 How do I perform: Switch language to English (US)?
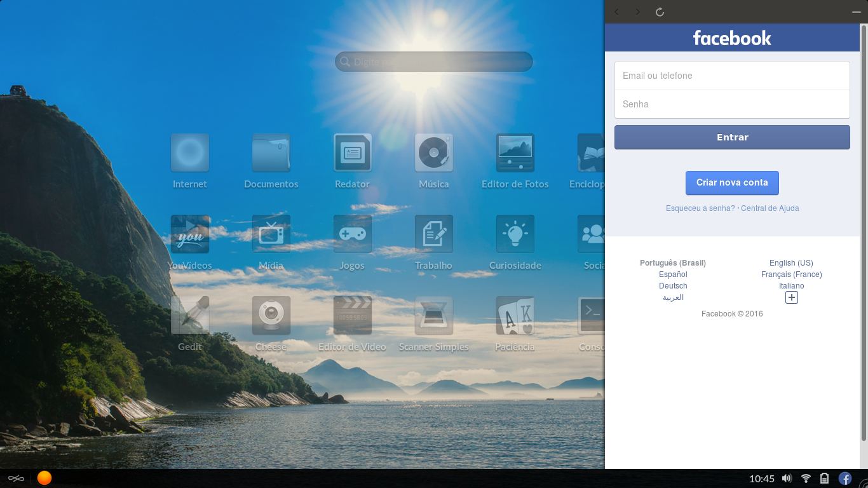coord(791,263)
